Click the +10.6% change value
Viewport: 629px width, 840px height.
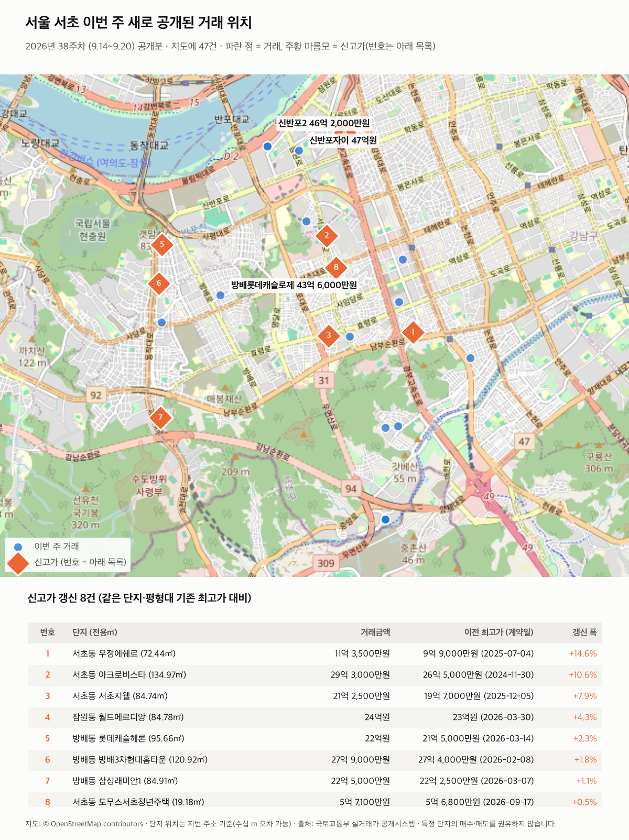pos(583,675)
